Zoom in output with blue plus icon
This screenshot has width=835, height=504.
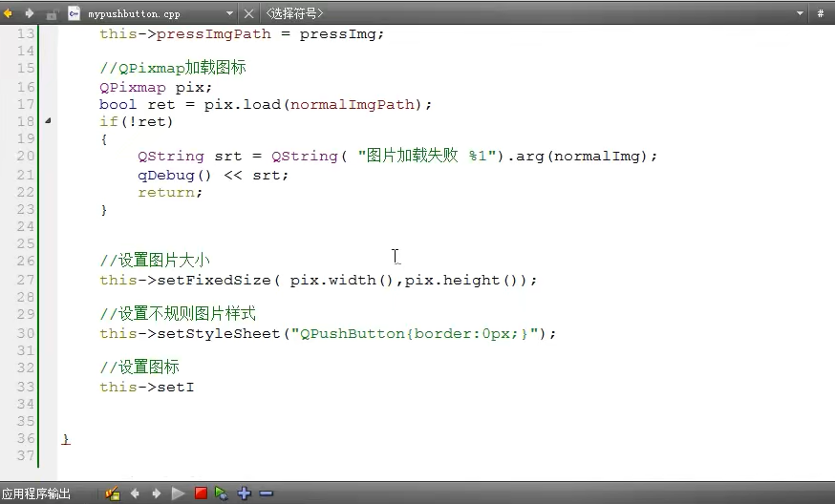pos(245,493)
